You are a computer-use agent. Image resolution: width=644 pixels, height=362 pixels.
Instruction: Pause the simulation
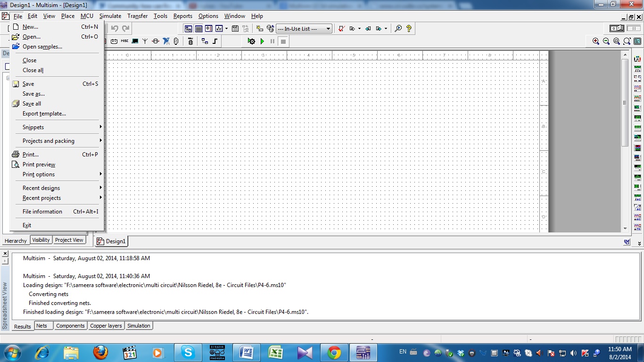(272, 41)
